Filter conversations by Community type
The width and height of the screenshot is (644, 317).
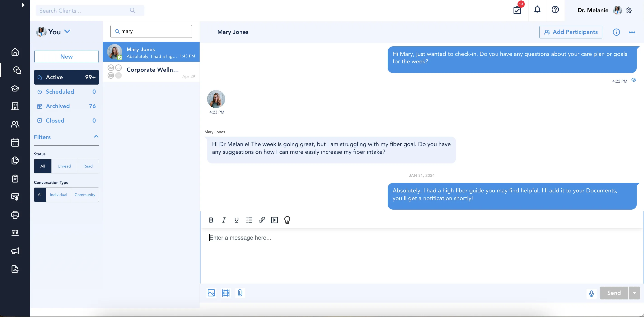85,195
